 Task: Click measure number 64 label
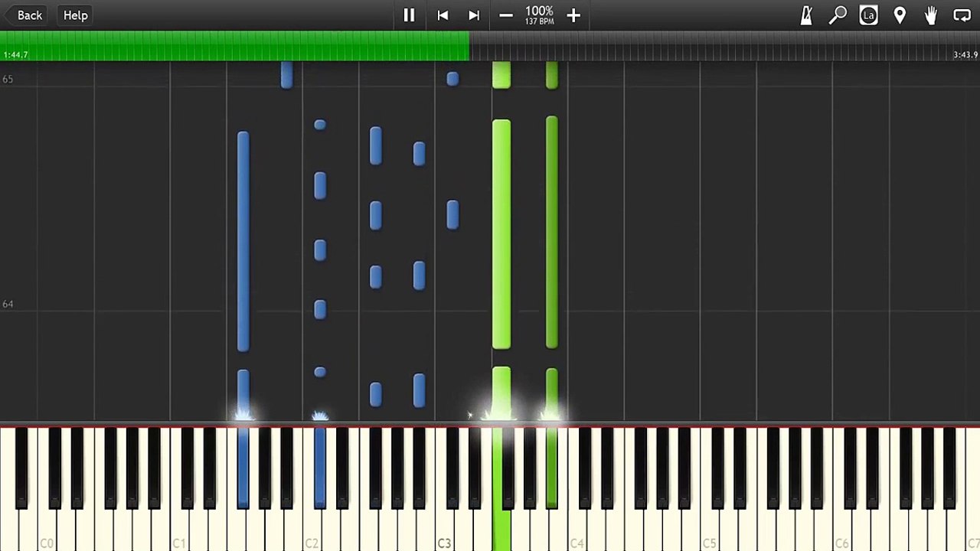click(8, 304)
